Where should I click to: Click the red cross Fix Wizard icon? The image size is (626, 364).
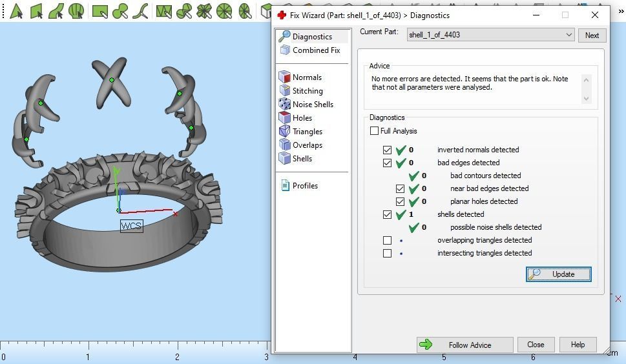(x=282, y=15)
